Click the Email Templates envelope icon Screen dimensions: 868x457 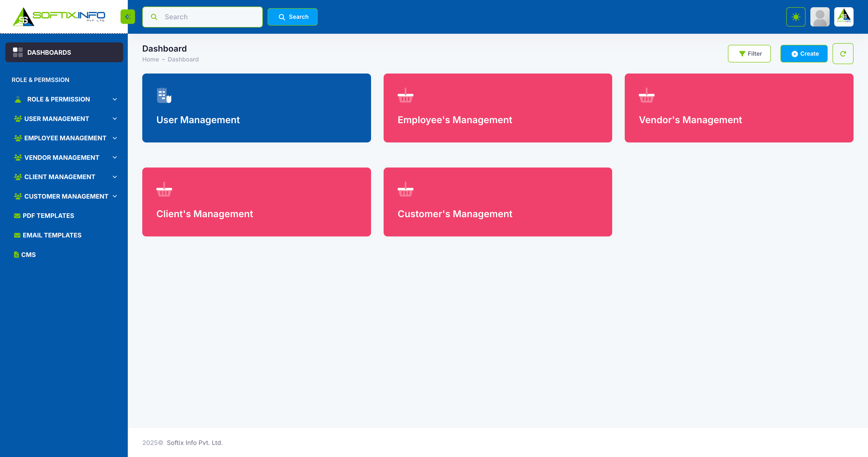pos(16,235)
